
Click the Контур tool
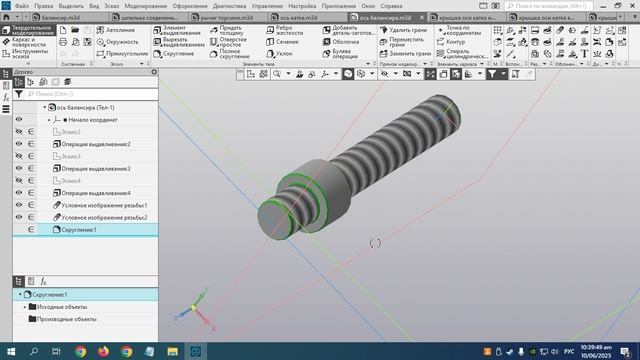(x=451, y=42)
